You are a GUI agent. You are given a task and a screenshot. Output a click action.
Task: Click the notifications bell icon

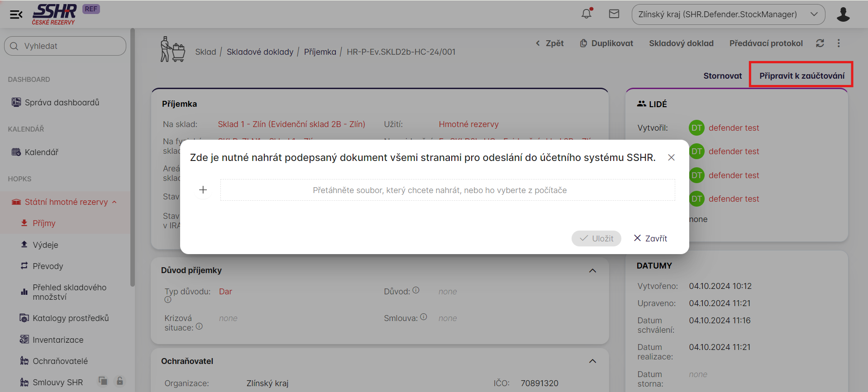point(587,14)
